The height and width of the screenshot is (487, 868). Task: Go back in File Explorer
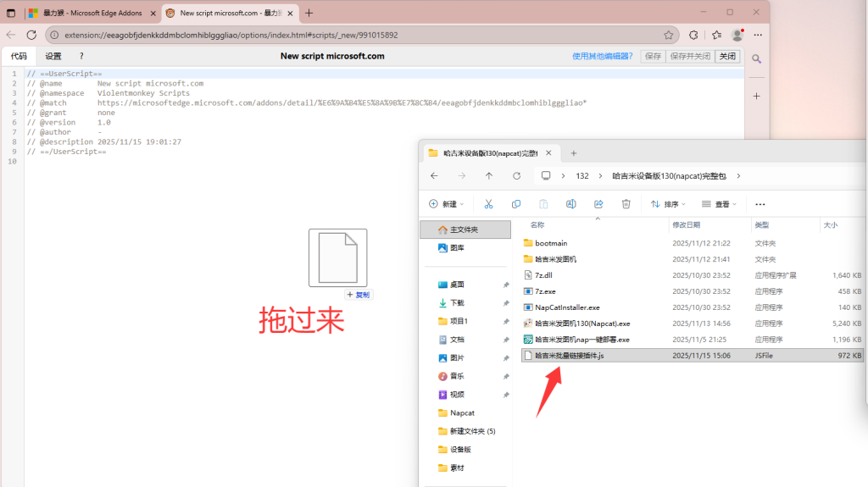[x=434, y=176]
